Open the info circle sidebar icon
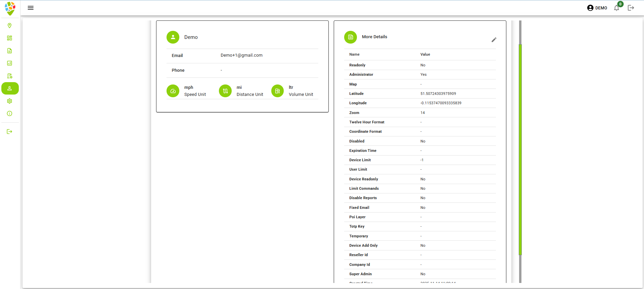Viewport: 644px width, 289px height. (9, 114)
